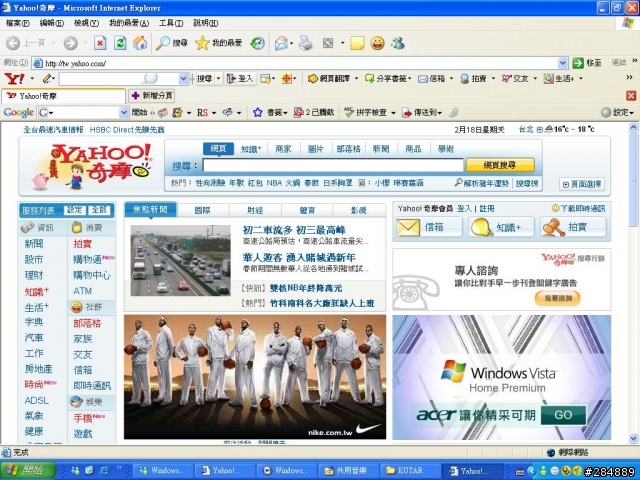Screen dimensions: 640x480
Task: Click the 註冊 link in member panel
Action: (x=487, y=209)
